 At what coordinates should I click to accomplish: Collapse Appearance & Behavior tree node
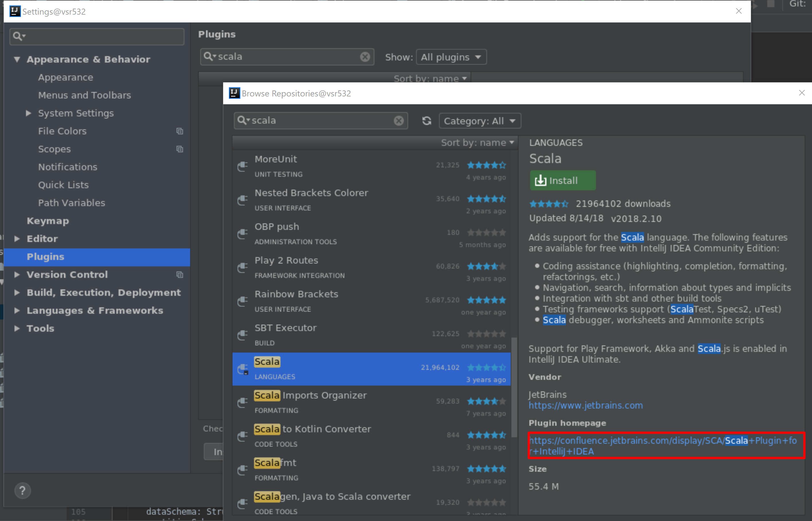(17, 59)
